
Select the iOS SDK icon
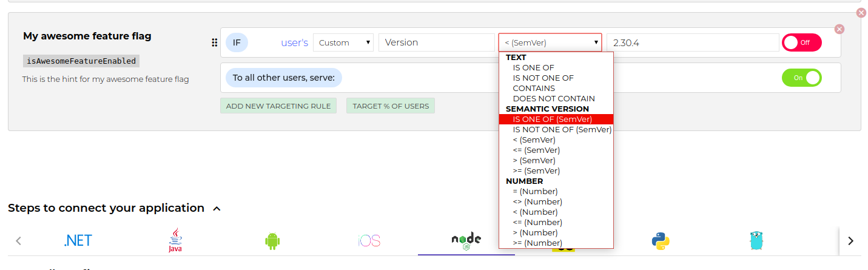[x=369, y=241]
